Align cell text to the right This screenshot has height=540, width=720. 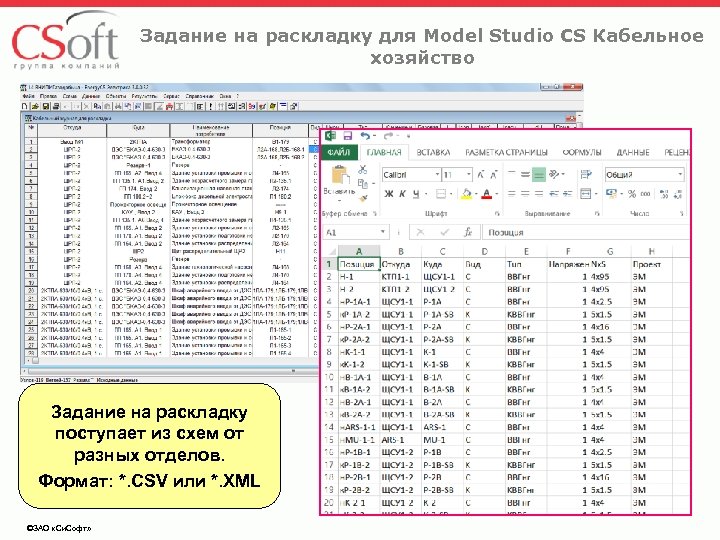pos(539,194)
